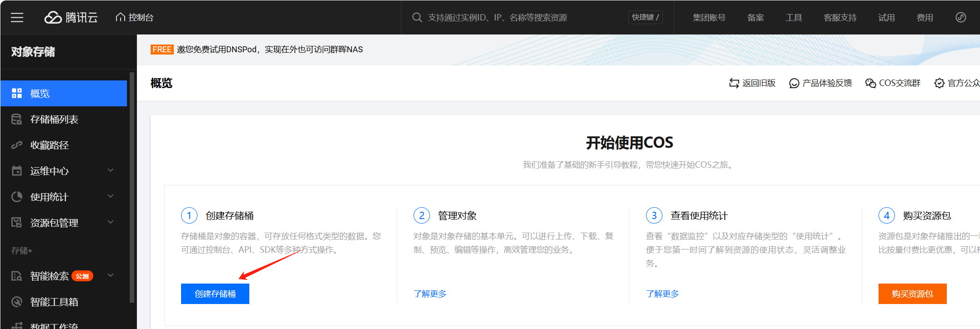Expand the 资源包管理 chevron
This screenshot has width=980, height=329.
pyautogui.click(x=111, y=222)
